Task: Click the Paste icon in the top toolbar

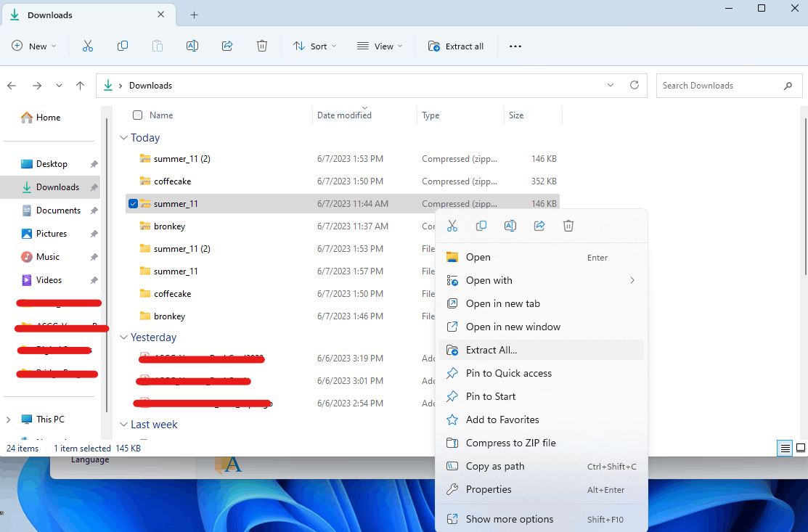Action: pos(157,46)
